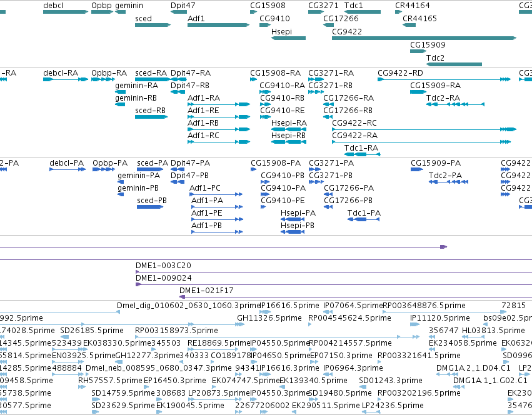Select the Hsepi-RA transcript
This screenshot has width=532, height=415.
click(x=289, y=129)
